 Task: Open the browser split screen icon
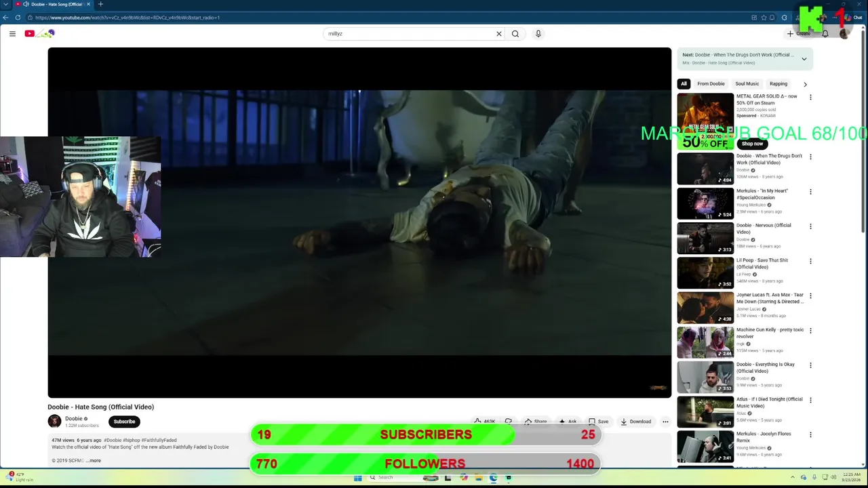pyautogui.click(x=754, y=18)
